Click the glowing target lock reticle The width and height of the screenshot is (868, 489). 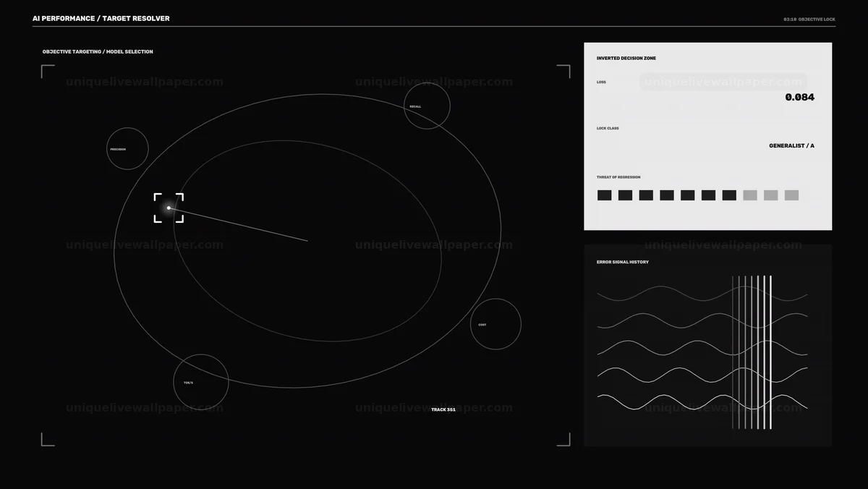[169, 208]
